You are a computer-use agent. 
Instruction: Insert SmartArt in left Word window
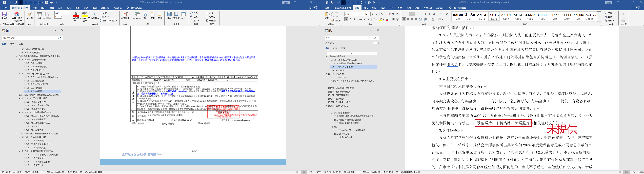tap(137, 15)
